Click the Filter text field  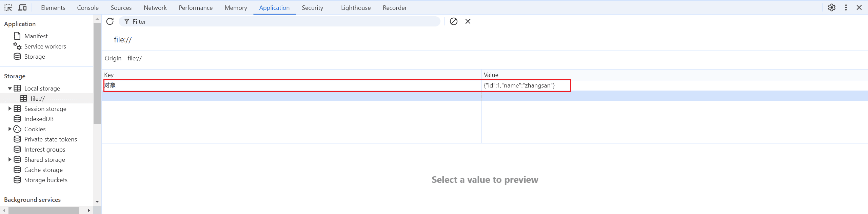coord(279,21)
